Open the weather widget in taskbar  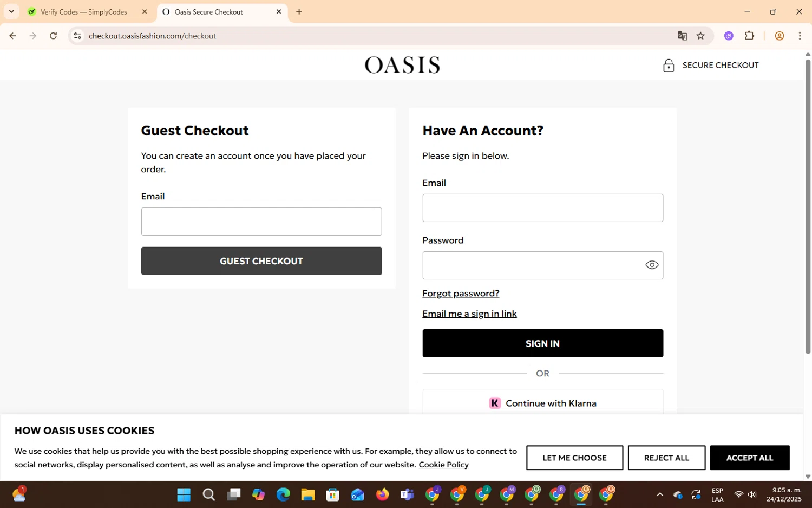[19, 494]
